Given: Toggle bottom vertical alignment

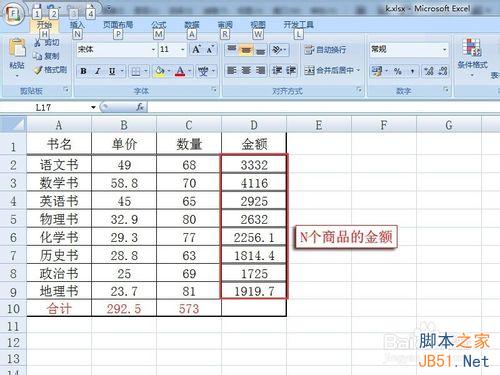Looking at the screenshot, I should pos(260,50).
